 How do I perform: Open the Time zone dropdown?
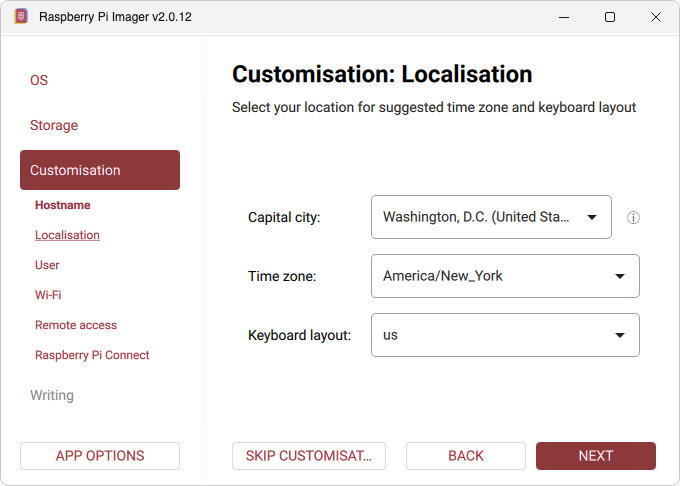[505, 276]
